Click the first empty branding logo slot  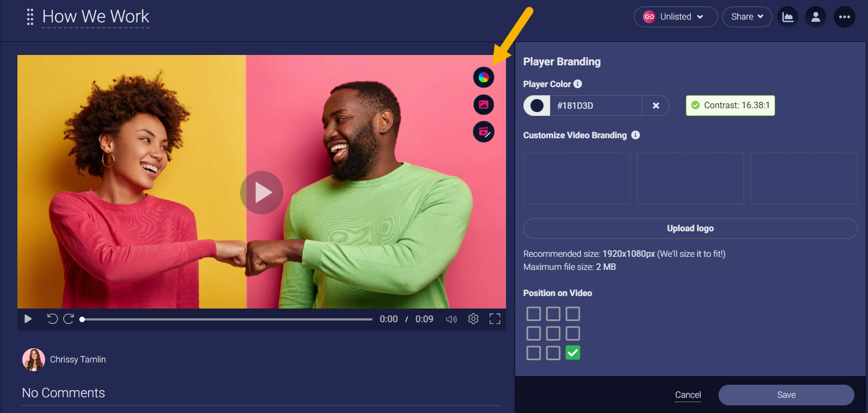pyautogui.click(x=577, y=178)
